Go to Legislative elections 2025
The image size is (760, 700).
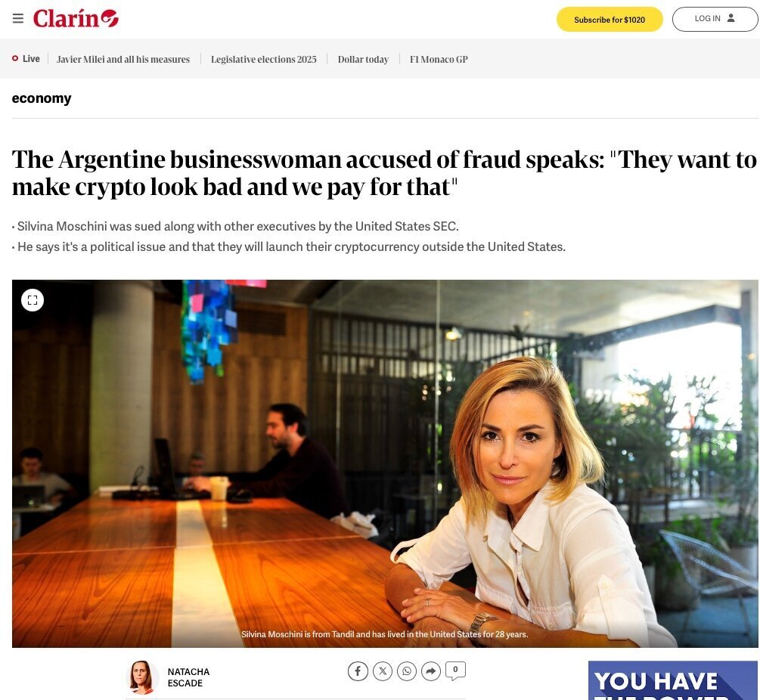coord(264,59)
